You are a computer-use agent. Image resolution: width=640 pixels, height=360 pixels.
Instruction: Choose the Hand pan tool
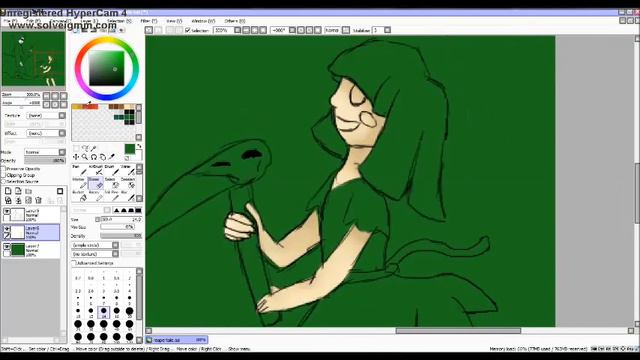(103, 157)
